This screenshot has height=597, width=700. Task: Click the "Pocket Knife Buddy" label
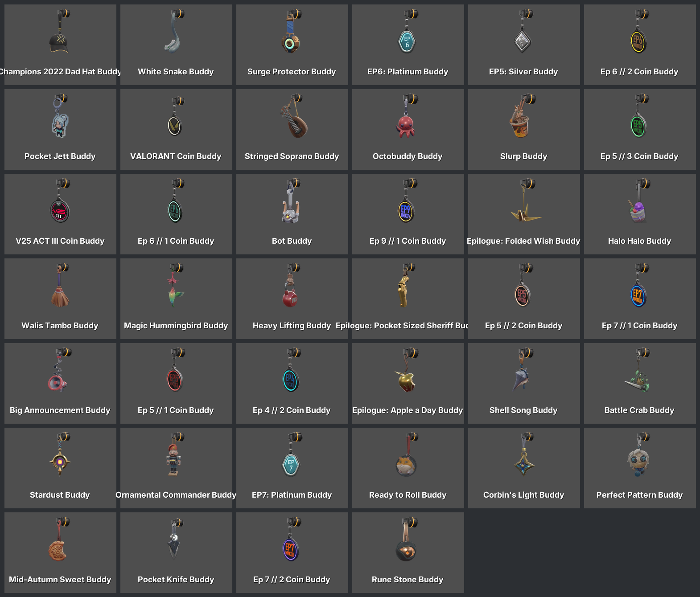(176, 580)
